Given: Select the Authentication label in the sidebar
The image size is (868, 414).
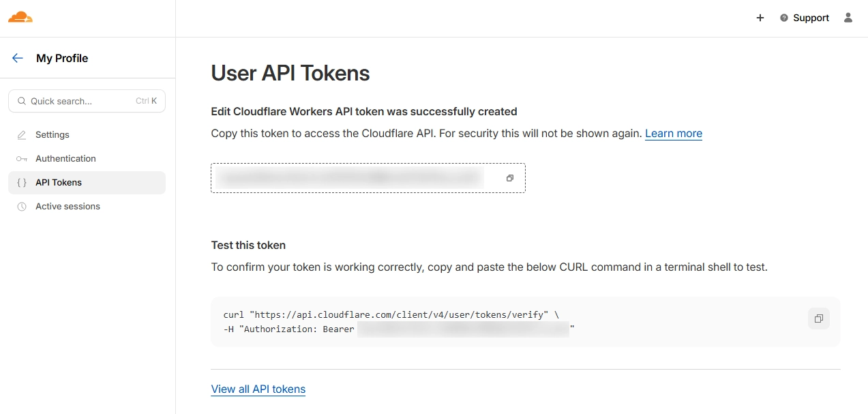Looking at the screenshot, I should point(65,159).
